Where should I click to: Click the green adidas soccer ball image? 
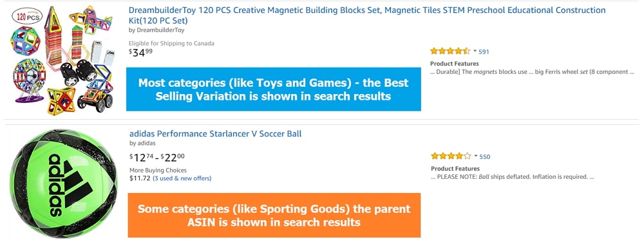[63, 183]
